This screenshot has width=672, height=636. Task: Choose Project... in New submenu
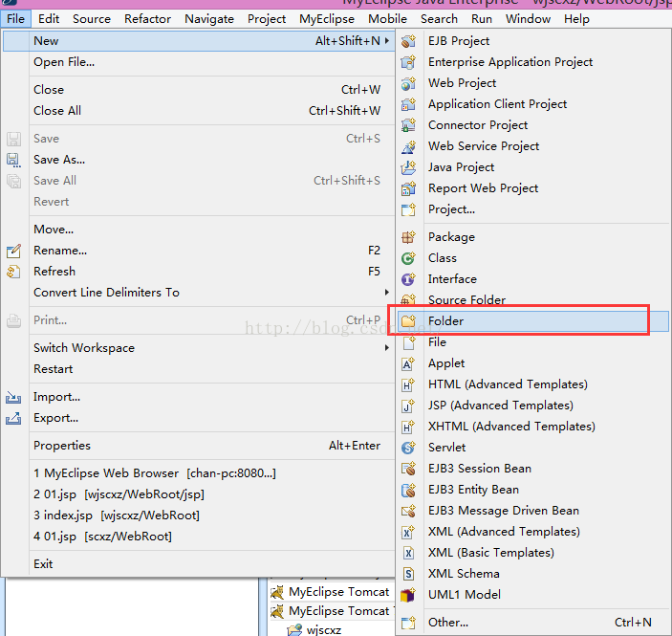pyautogui.click(x=532, y=209)
